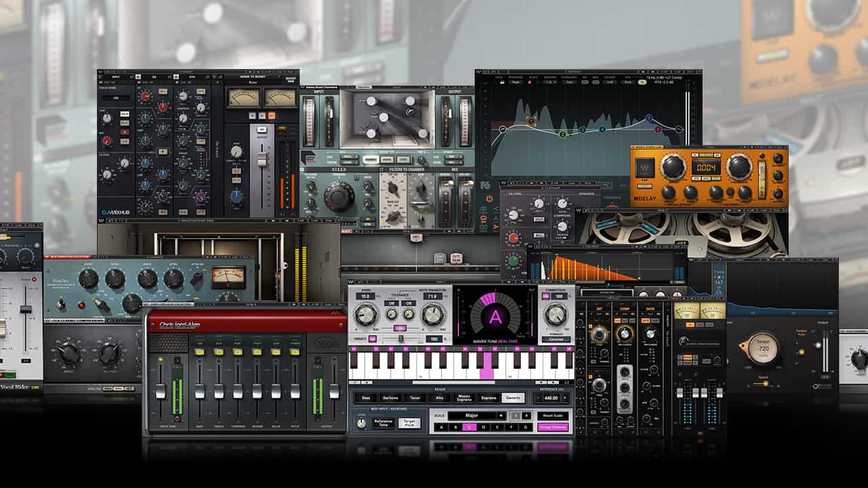The height and width of the screenshot is (488, 868).
Task: Click Reset Scale in Waves Tune
Action: click(x=553, y=415)
